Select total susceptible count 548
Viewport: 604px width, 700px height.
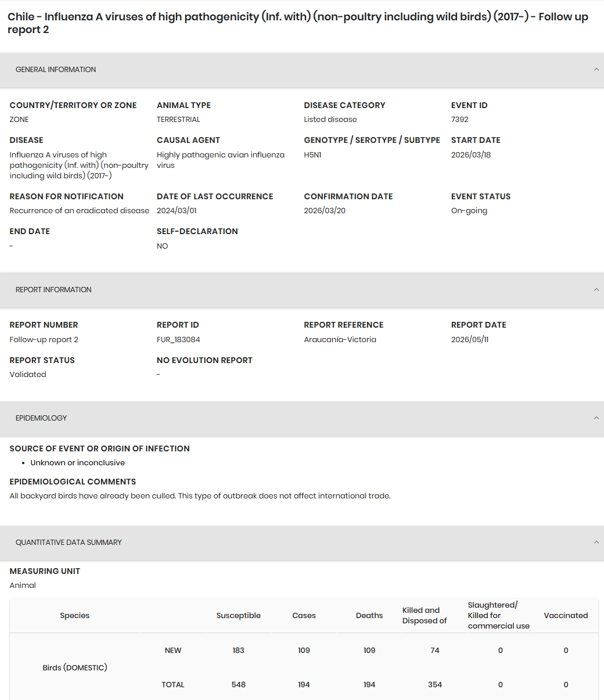point(239,685)
